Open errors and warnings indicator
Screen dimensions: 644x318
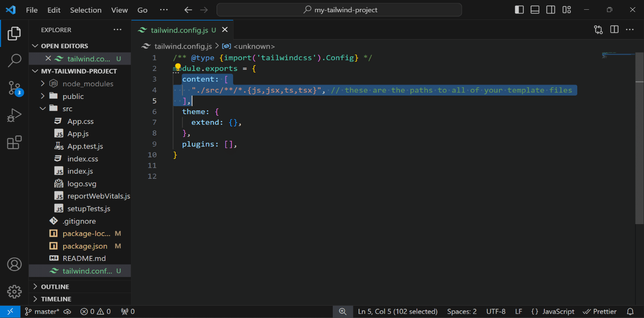pyautogui.click(x=95, y=312)
